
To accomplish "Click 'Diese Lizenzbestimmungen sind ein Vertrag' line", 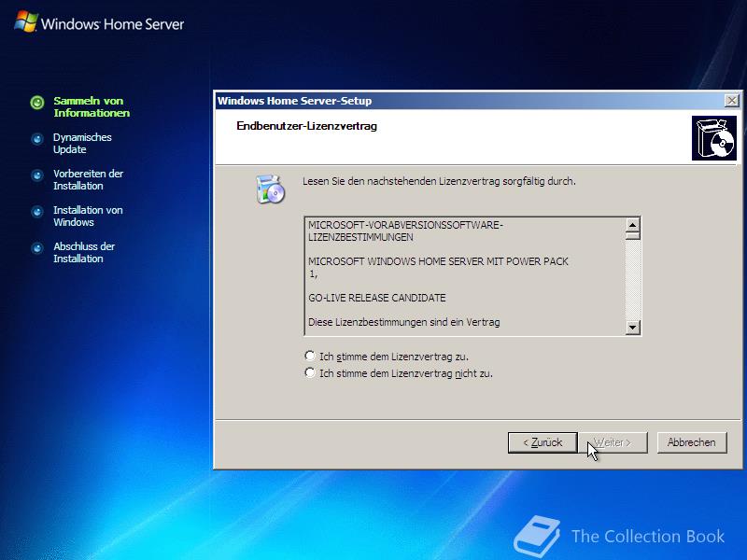I will (404, 322).
